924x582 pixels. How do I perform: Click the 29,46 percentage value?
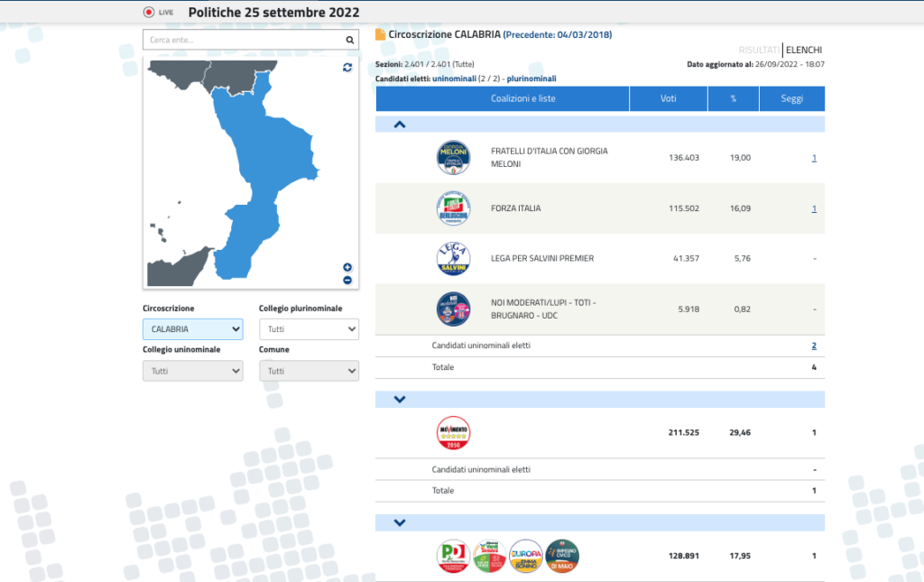click(740, 432)
